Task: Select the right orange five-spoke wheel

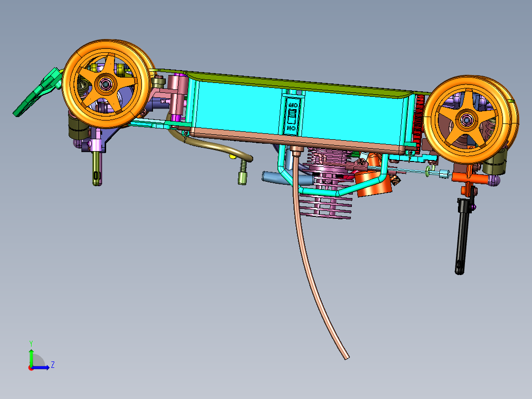Action: tap(467, 120)
